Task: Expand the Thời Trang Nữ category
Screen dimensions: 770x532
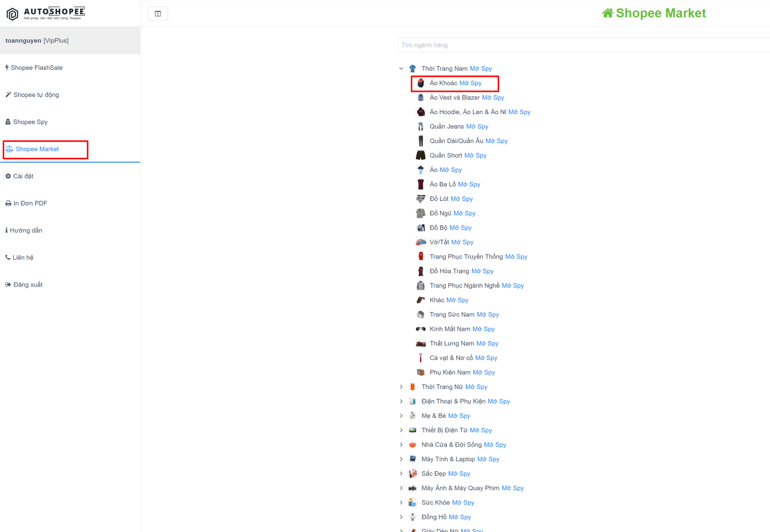Action: coord(401,387)
